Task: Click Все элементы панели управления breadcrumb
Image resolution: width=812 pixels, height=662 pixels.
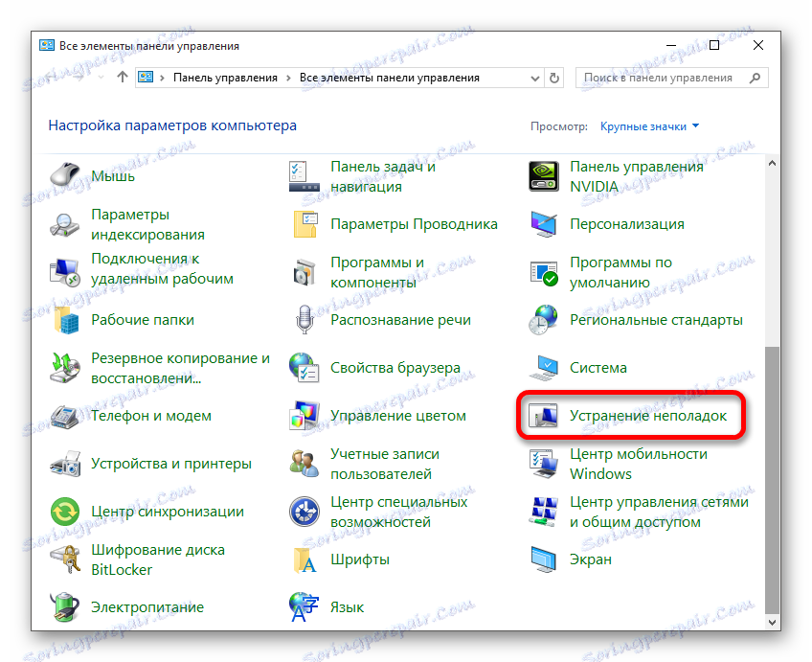Action: coord(390,78)
